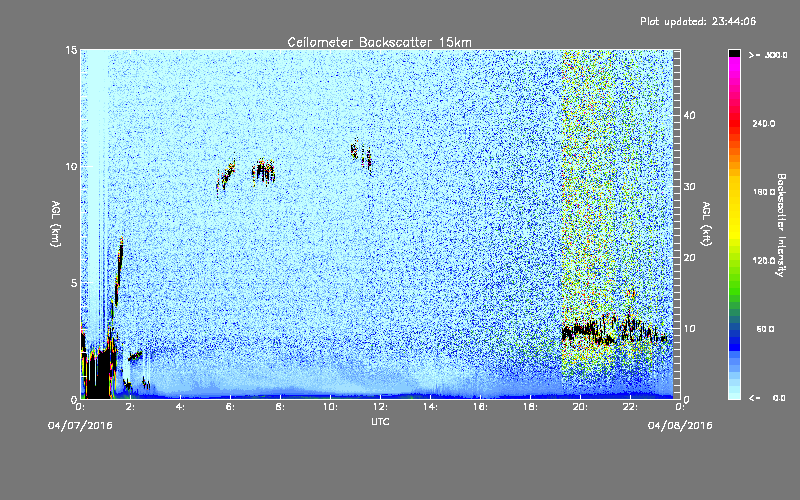
Task: Click the 5 km tick label on the left axis
Action: point(74,283)
